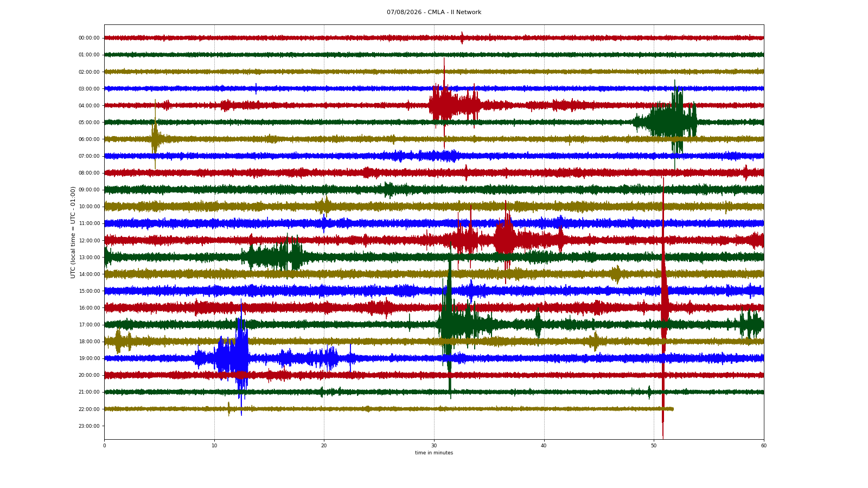The width and height of the screenshot is (868, 488).
Task: Click the 01:00:00 row label
Action: pyautogui.click(x=89, y=55)
